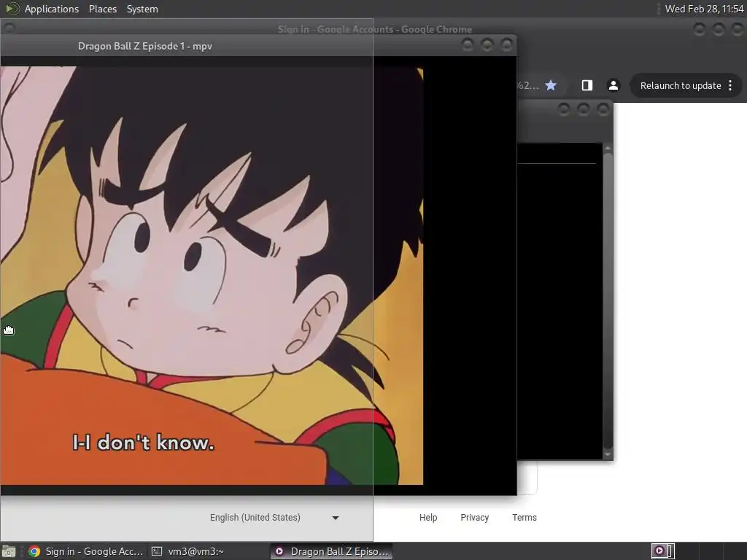This screenshot has width=747, height=560.
Task: Click the Chrome icon in the taskbar item
Action: click(34, 551)
